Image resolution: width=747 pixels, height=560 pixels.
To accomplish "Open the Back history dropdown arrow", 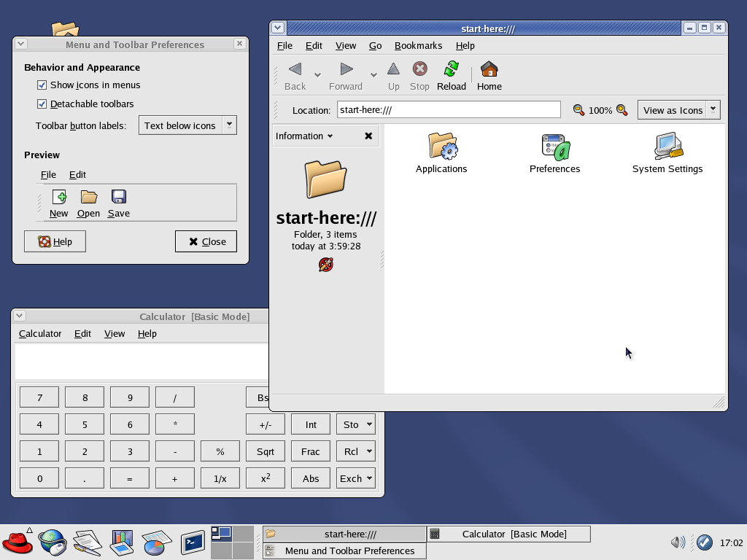I will tap(317, 75).
